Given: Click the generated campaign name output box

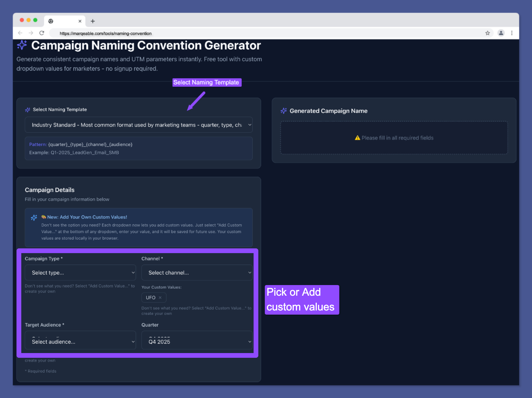Looking at the screenshot, I should pyautogui.click(x=394, y=138).
